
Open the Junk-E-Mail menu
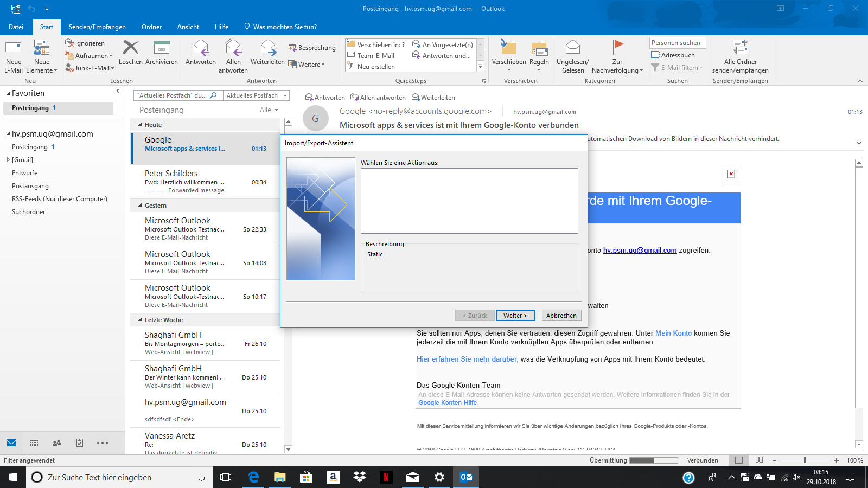click(90, 68)
